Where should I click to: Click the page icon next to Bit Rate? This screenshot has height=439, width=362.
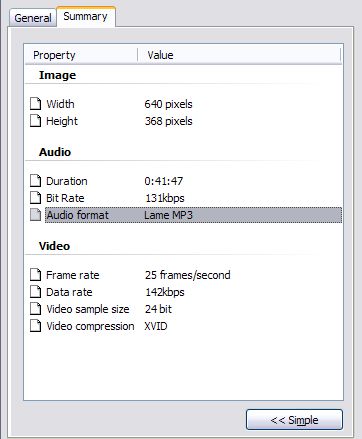(x=36, y=198)
